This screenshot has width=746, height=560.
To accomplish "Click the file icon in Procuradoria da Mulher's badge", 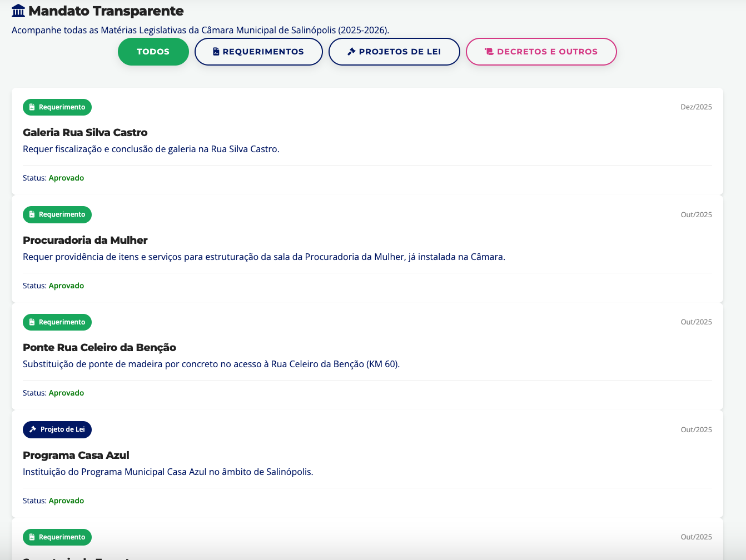I will click(x=32, y=214).
